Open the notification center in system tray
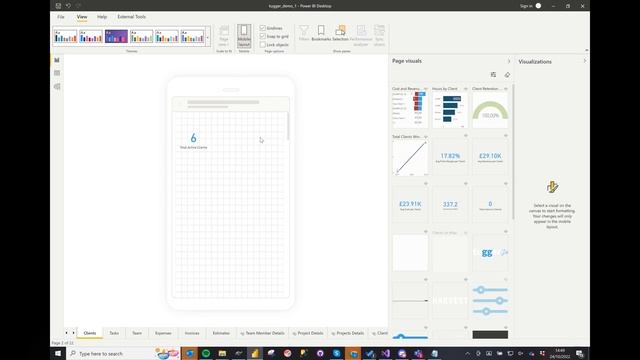 pyautogui.click(x=580, y=353)
